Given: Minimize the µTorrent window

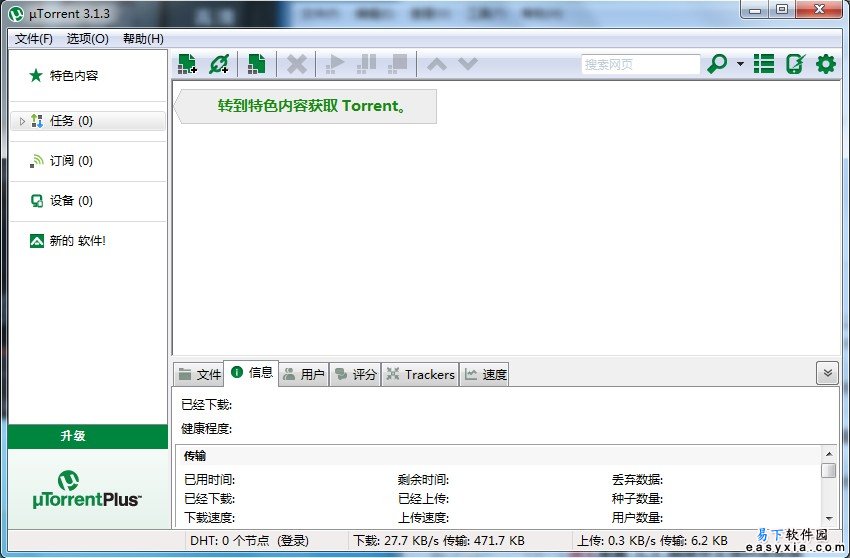Looking at the screenshot, I should [755, 10].
